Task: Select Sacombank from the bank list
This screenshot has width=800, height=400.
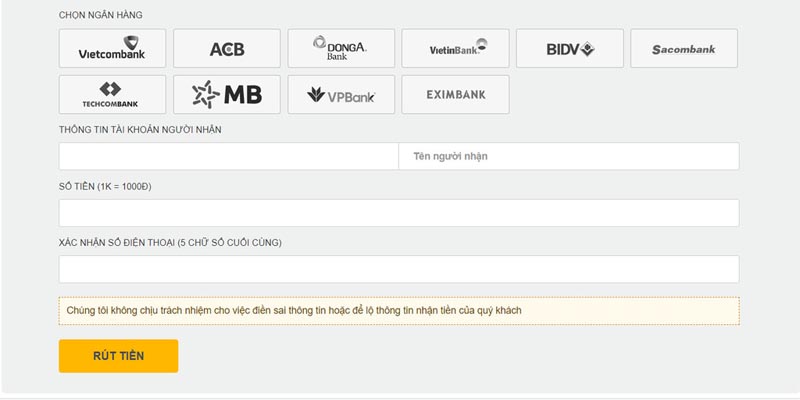Action: [684, 48]
